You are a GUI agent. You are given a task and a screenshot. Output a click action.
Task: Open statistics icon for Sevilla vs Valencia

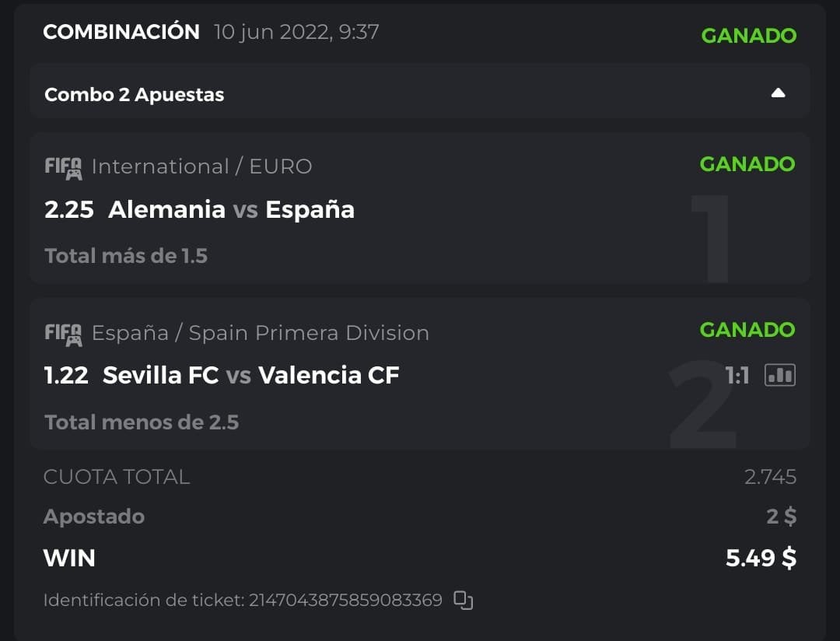[780, 376]
